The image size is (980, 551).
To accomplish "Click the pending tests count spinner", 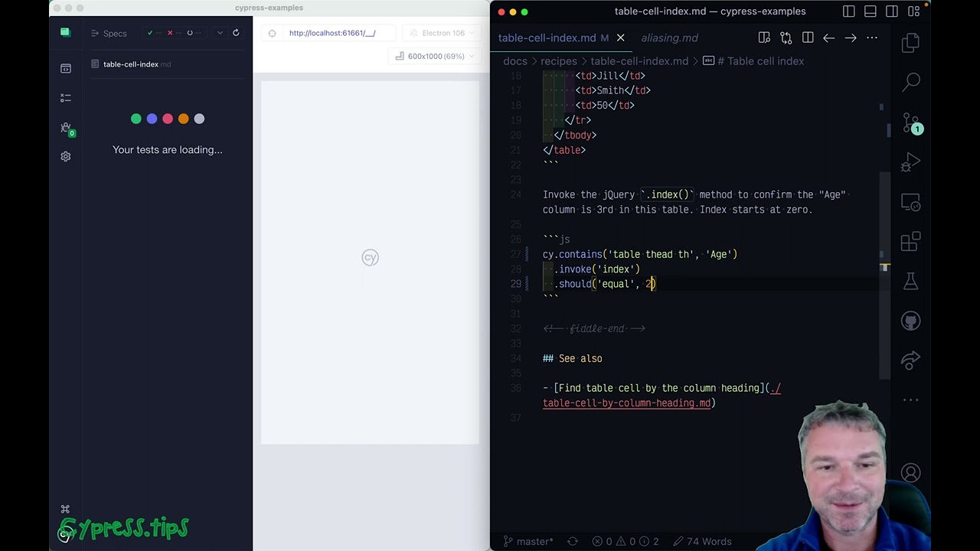I will (194, 33).
